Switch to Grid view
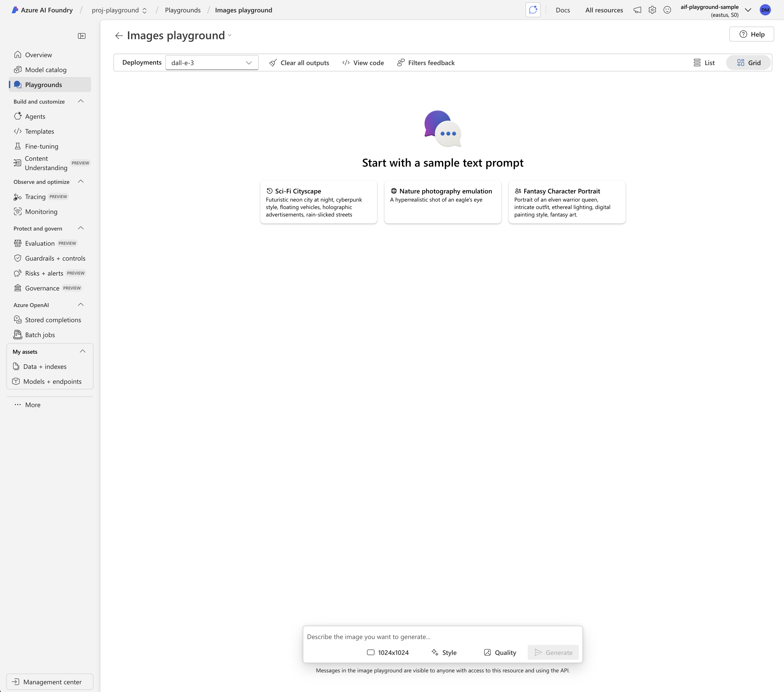The width and height of the screenshot is (784, 692). pos(748,63)
